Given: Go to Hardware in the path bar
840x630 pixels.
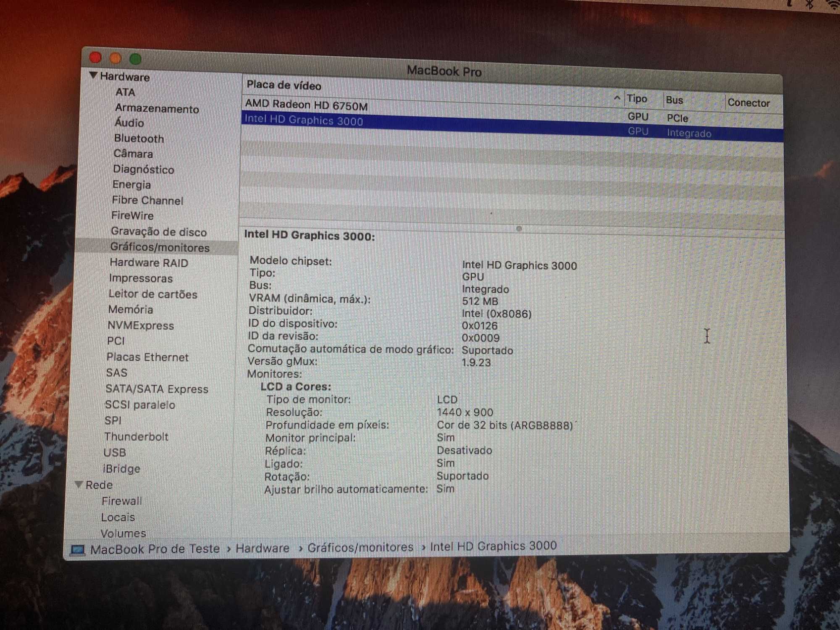Looking at the screenshot, I should click(x=262, y=548).
